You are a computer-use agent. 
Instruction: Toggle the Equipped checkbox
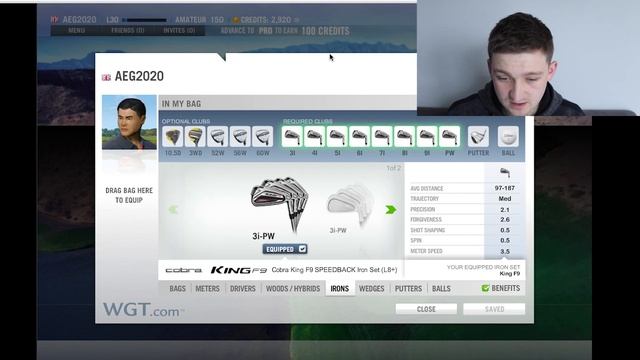pyautogui.click(x=302, y=249)
